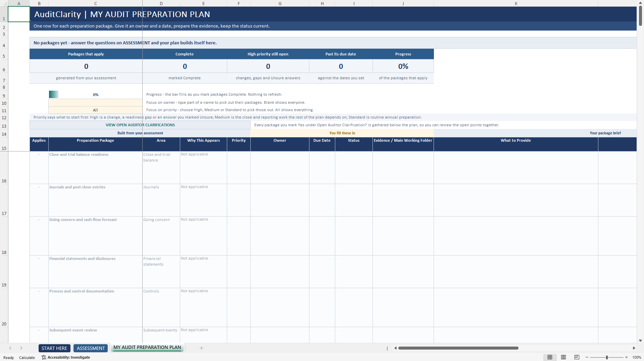Select column G header
Viewport: 644px width, 361px height.
pyautogui.click(x=280, y=3)
